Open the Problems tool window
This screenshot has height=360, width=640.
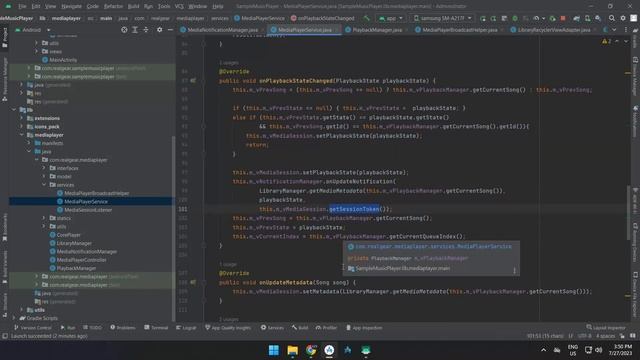(122, 328)
